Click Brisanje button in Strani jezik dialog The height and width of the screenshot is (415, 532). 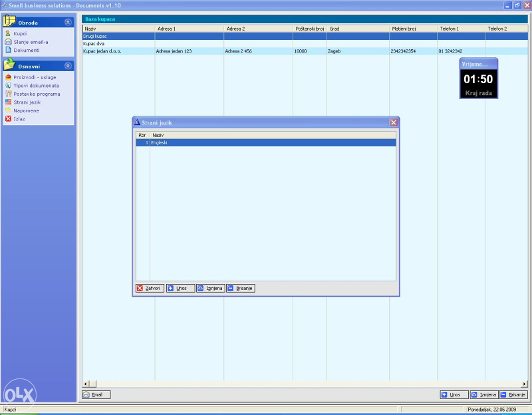coord(241,288)
